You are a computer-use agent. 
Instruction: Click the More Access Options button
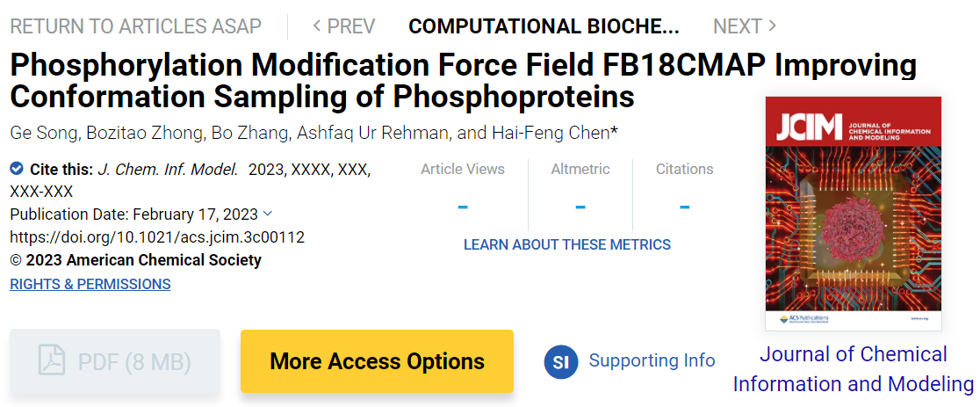tap(377, 361)
